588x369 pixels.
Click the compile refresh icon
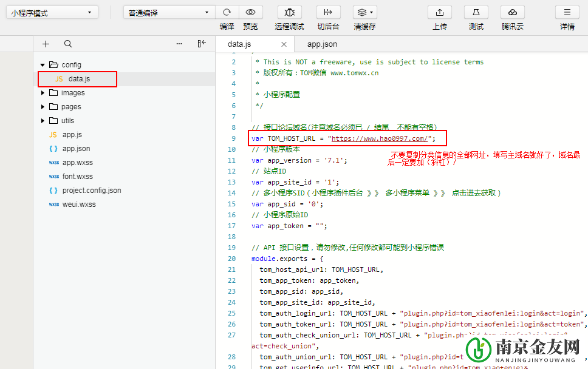[227, 12]
